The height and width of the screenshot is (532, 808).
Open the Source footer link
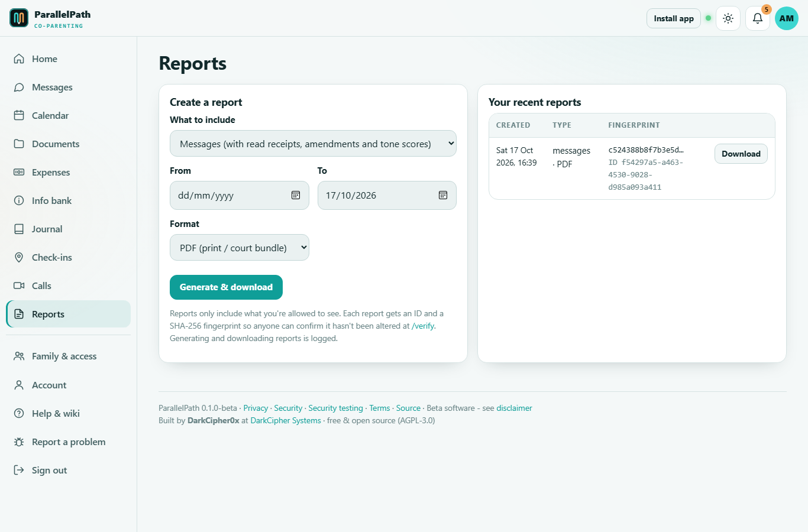click(x=408, y=408)
